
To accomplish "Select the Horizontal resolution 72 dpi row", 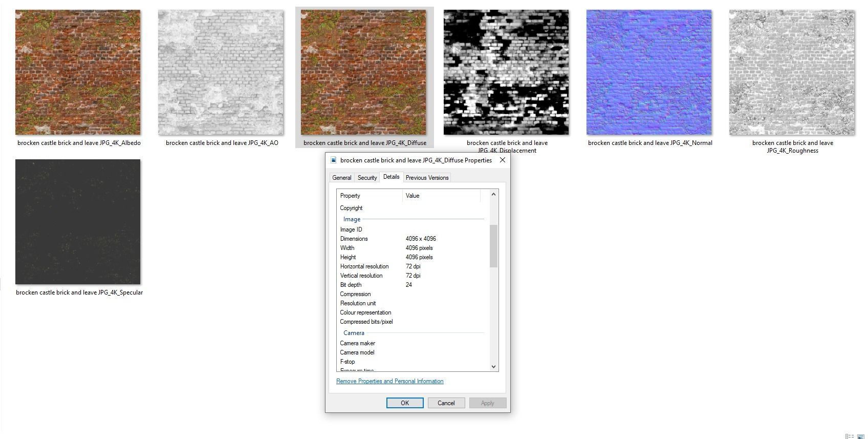I will [x=410, y=266].
